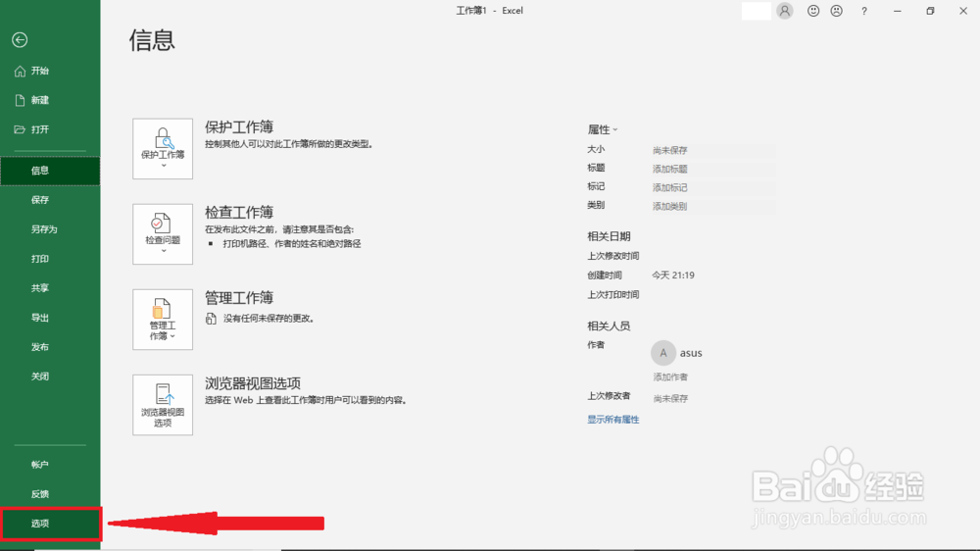Expand the 管理工作簿 dropdown button
This screenshot has width=980, height=551.
163,320
